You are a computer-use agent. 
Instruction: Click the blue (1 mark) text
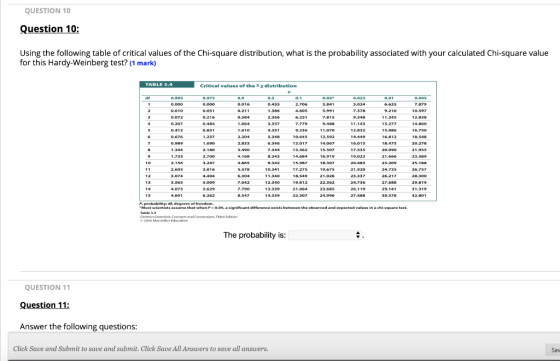(x=143, y=63)
